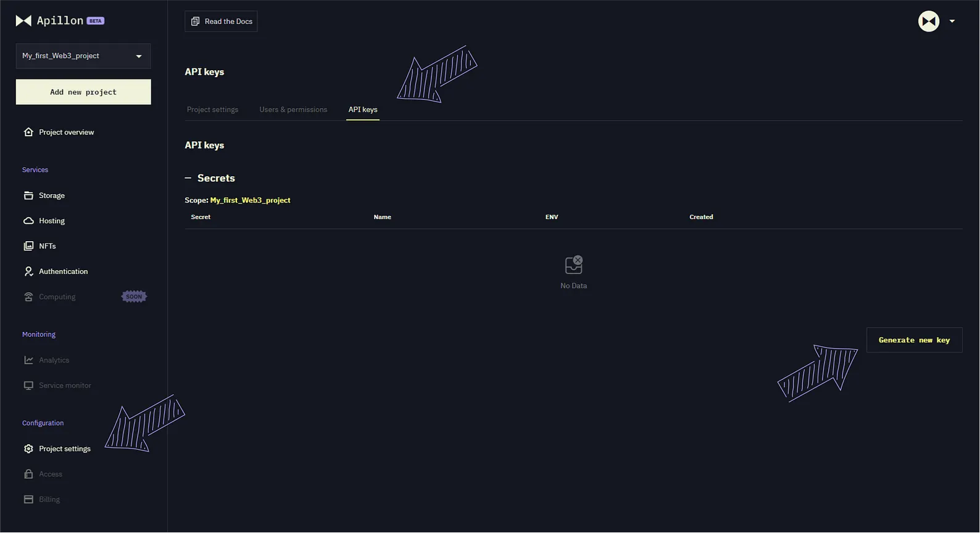This screenshot has width=980, height=533.
Task: Expand the account menu arrow
Action: [952, 22]
